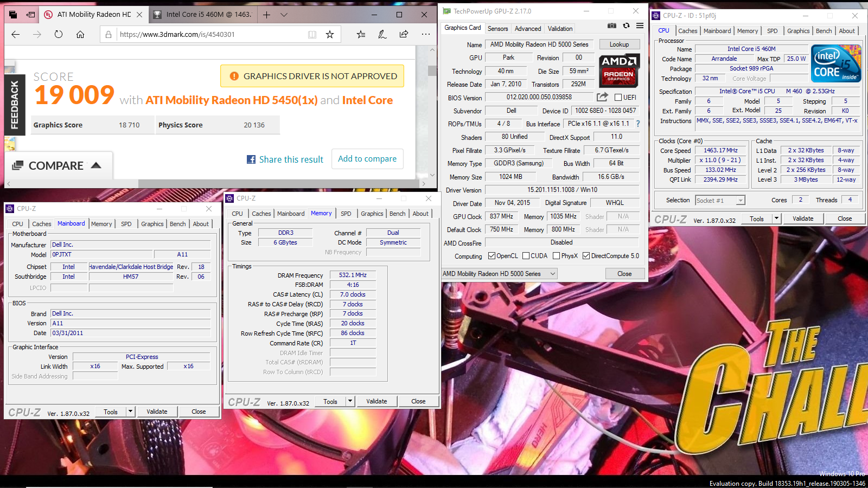868x488 pixels.
Task: Toggle OpenCL checkbox
Action: pyautogui.click(x=492, y=256)
